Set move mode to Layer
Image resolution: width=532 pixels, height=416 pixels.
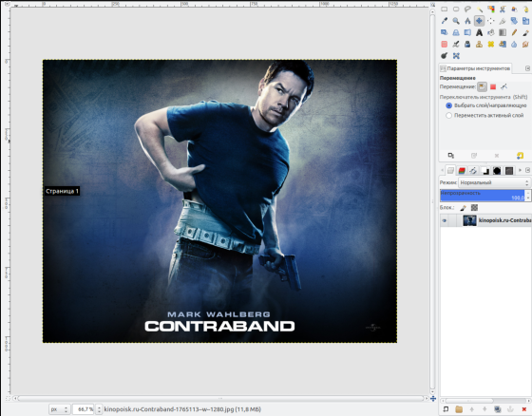pos(482,86)
